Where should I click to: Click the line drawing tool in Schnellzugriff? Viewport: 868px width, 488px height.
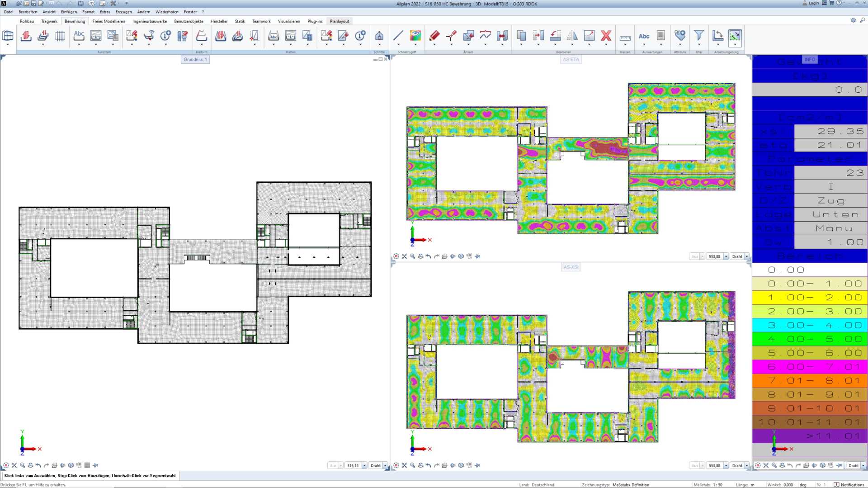coord(398,36)
